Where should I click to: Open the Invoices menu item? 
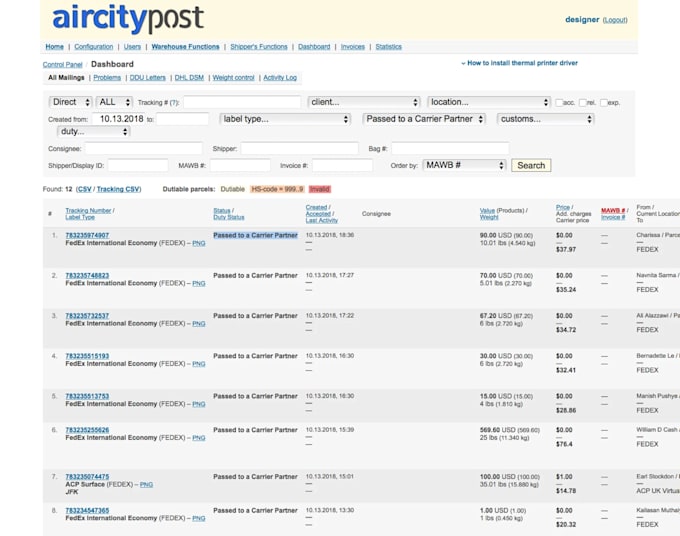[353, 47]
